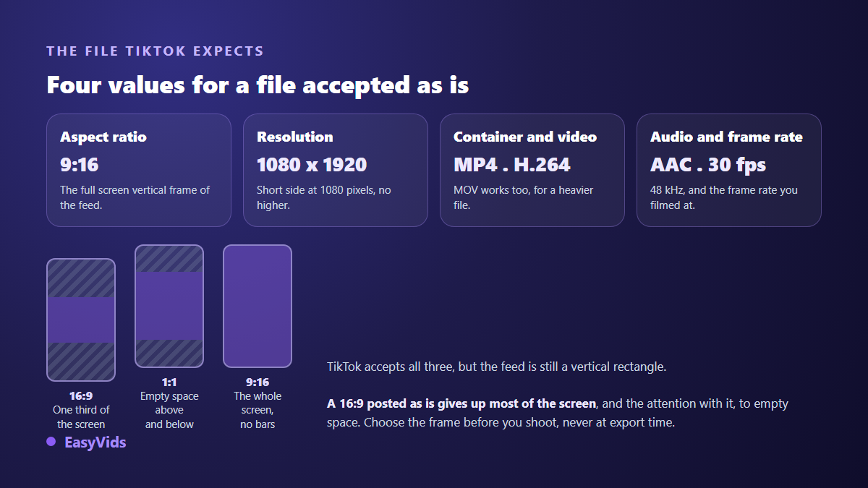Click the EasyVids brand name text
This screenshot has height=488, width=868.
tap(95, 442)
